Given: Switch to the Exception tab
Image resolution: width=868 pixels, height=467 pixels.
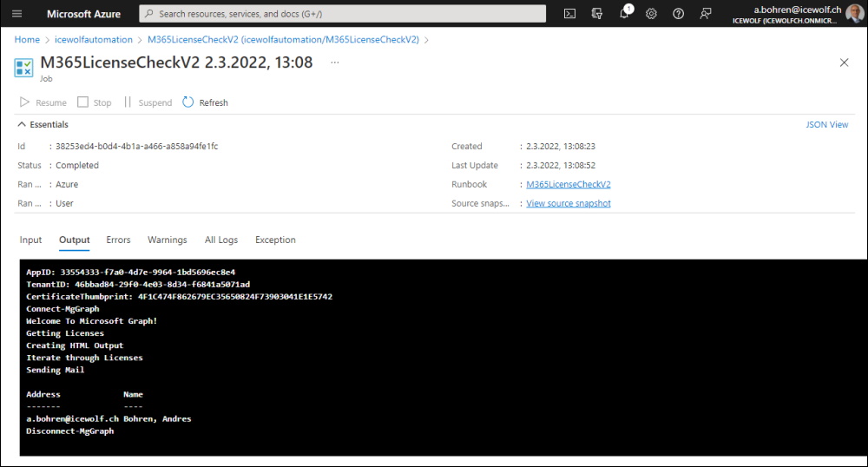Looking at the screenshot, I should click(275, 240).
